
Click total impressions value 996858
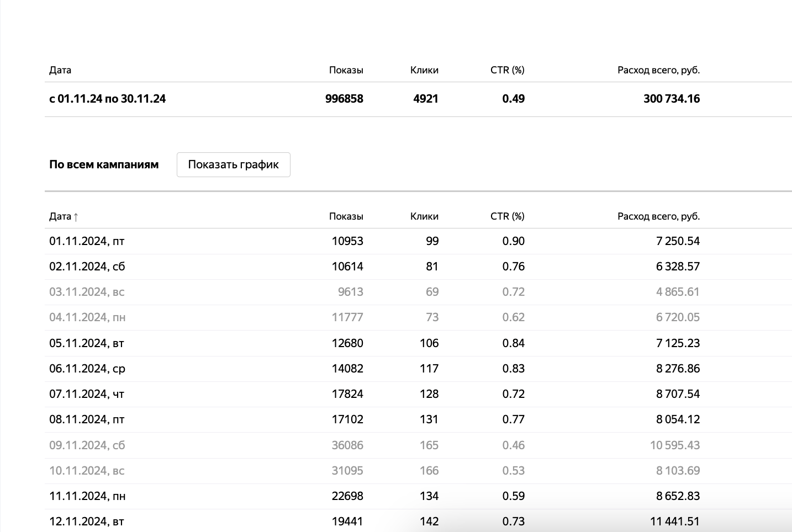pos(344,99)
